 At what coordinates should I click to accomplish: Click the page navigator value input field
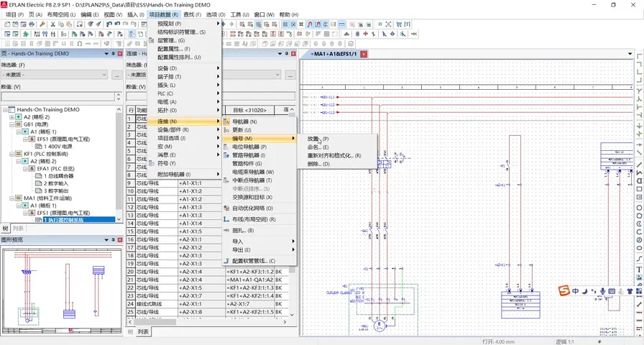pos(58,96)
